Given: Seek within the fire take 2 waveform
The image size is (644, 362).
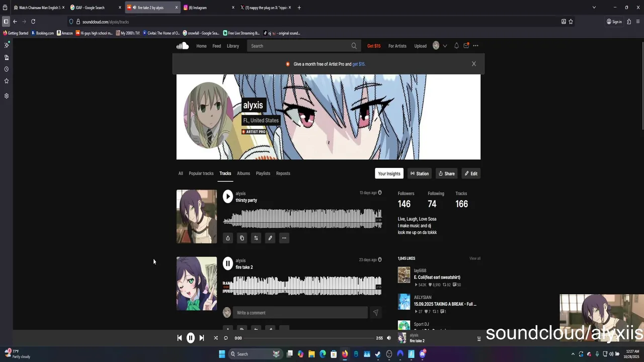Looking at the screenshot, I should point(302,286).
